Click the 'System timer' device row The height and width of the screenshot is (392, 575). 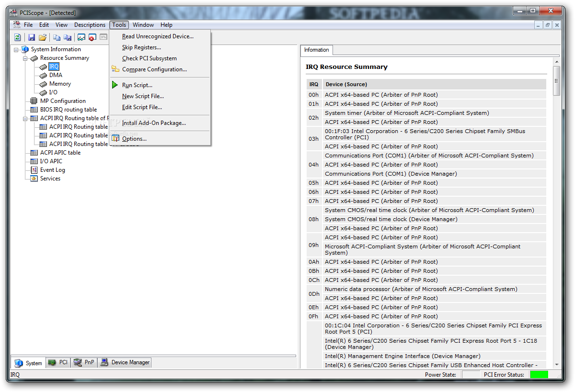coord(434,113)
